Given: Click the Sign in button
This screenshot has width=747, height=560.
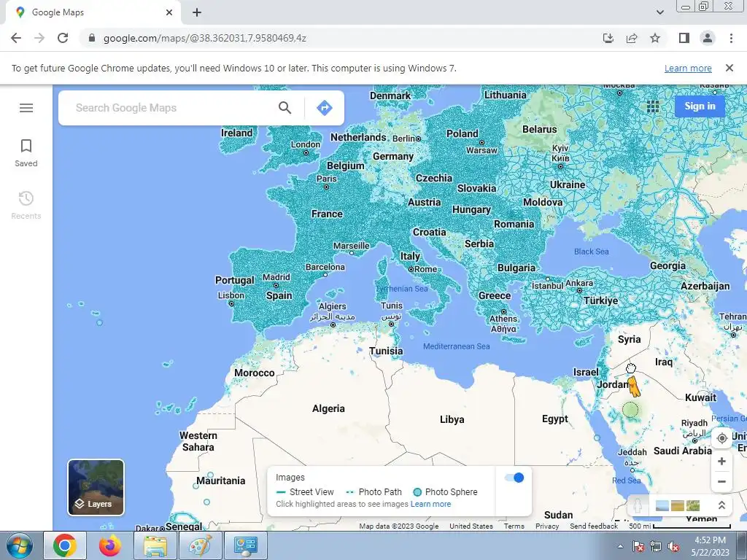Looking at the screenshot, I should [x=700, y=106].
